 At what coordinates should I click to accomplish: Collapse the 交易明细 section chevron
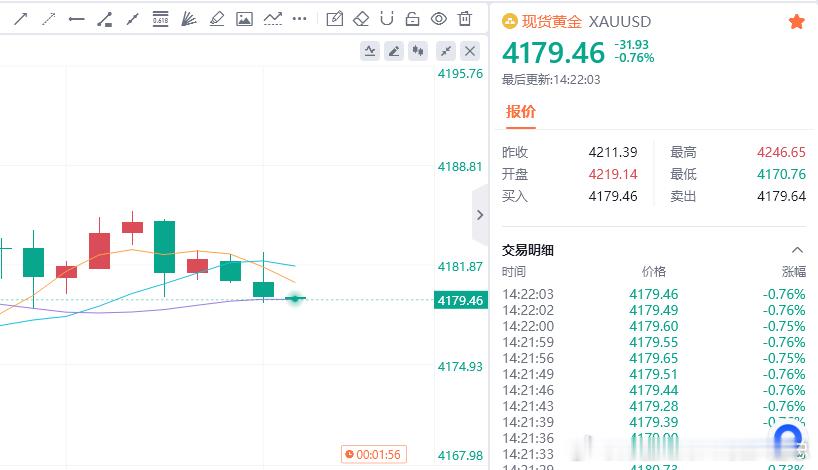[x=797, y=250]
